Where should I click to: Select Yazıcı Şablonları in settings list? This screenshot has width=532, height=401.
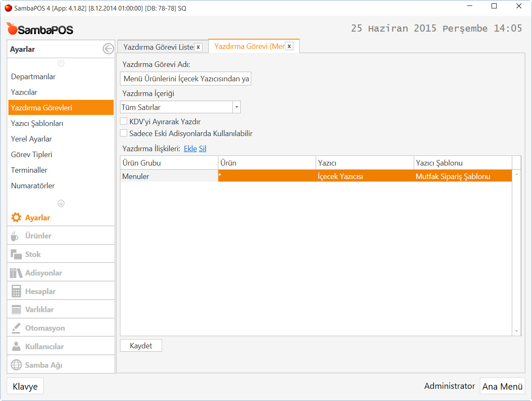37,123
